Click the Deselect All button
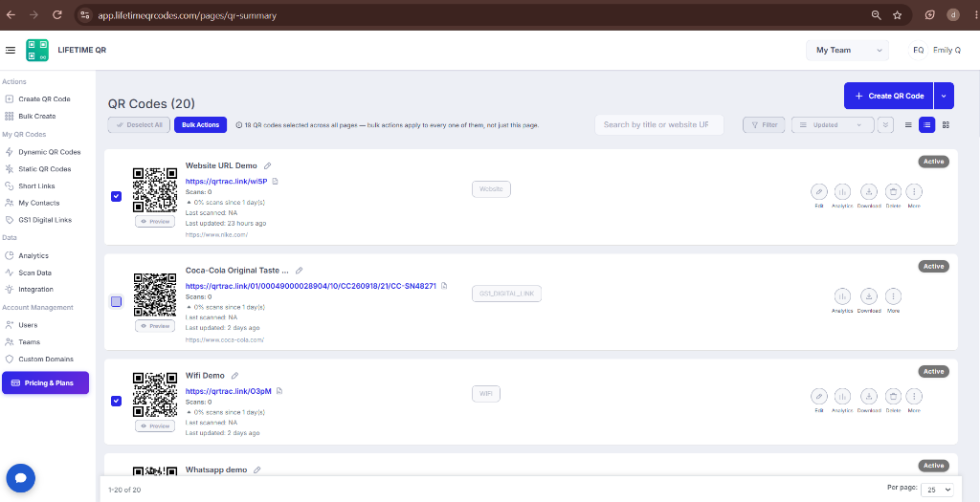This screenshot has height=502, width=980. 139,125
